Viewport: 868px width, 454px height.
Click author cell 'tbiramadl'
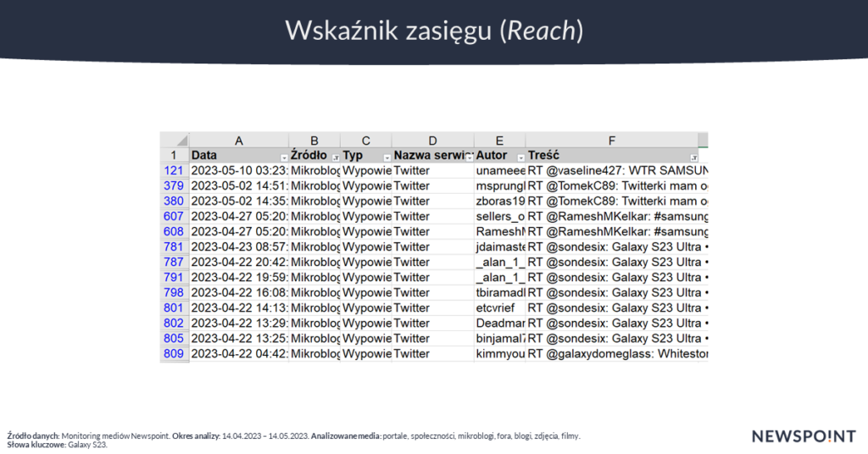click(500, 292)
